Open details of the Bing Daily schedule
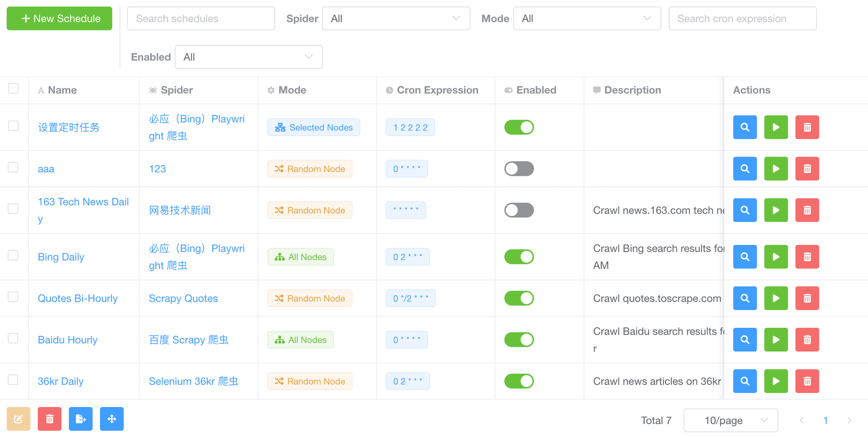Screen dimensions: 868x438 (x=745, y=256)
